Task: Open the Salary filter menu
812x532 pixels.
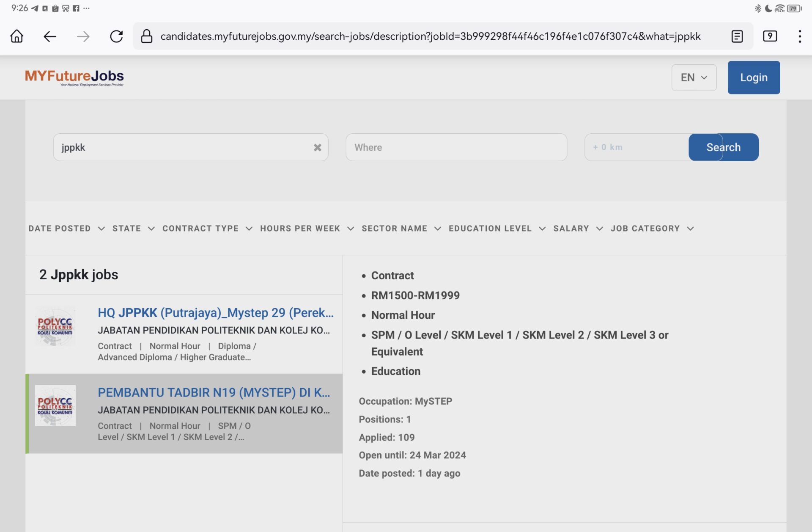Action: pos(578,229)
